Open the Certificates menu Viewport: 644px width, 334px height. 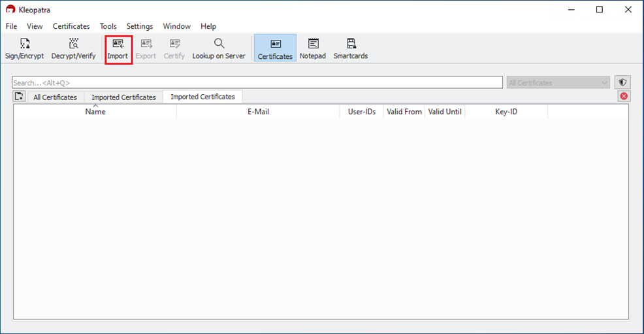tap(71, 26)
